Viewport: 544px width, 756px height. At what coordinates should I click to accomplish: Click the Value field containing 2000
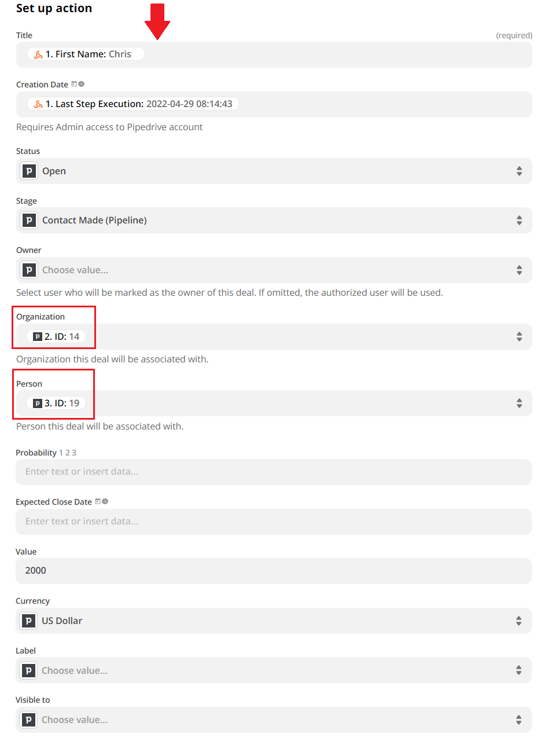tap(274, 571)
